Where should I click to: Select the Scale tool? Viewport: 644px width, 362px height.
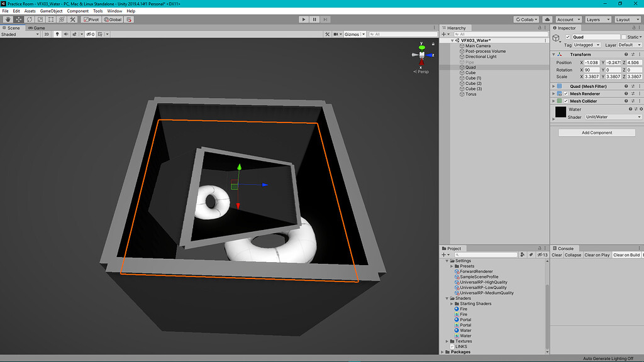click(x=40, y=19)
